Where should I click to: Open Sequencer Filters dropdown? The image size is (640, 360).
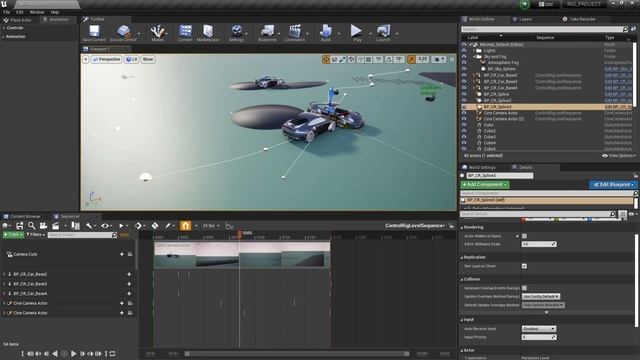[x=36, y=235]
